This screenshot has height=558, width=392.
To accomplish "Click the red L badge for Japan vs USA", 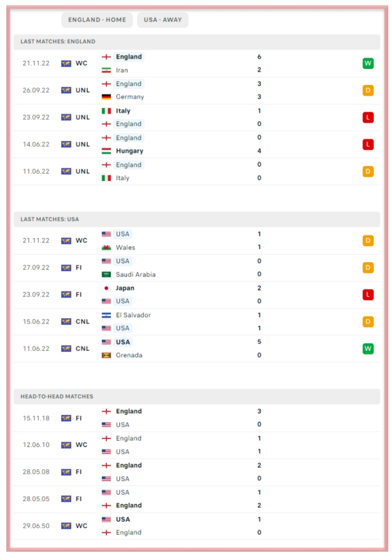I will (368, 295).
